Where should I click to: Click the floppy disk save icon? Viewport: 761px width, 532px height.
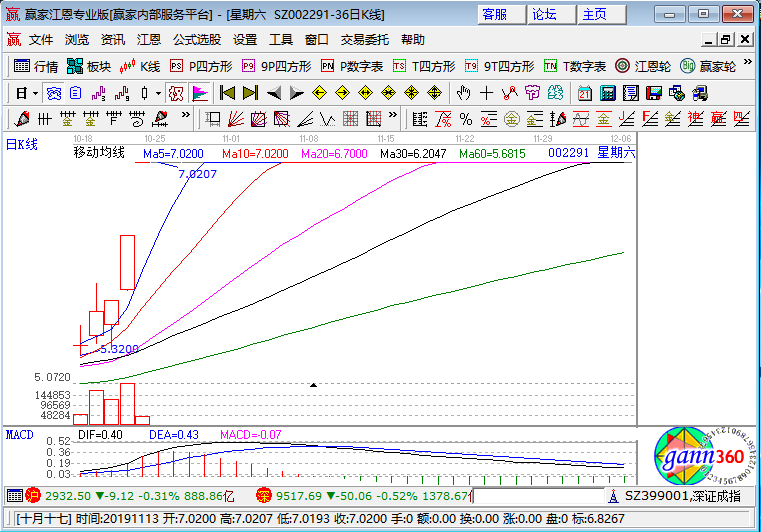click(x=654, y=93)
